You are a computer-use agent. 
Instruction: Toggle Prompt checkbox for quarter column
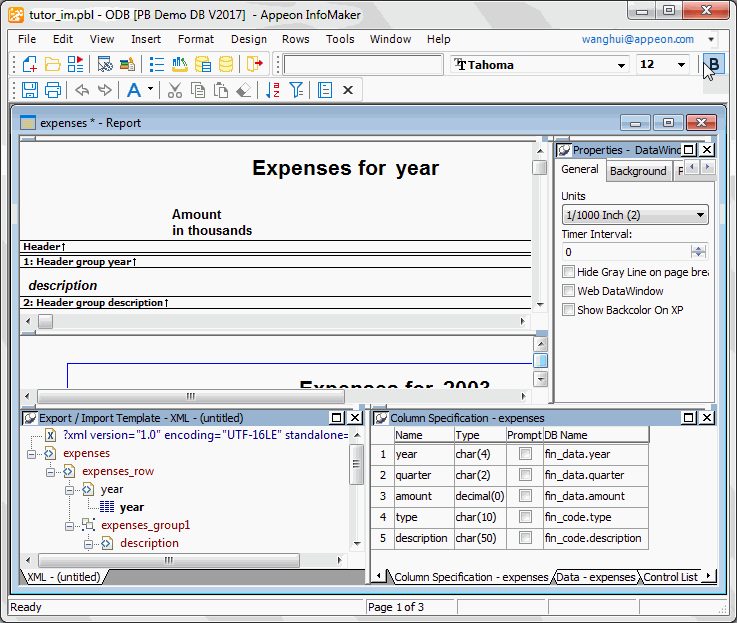(x=525, y=474)
